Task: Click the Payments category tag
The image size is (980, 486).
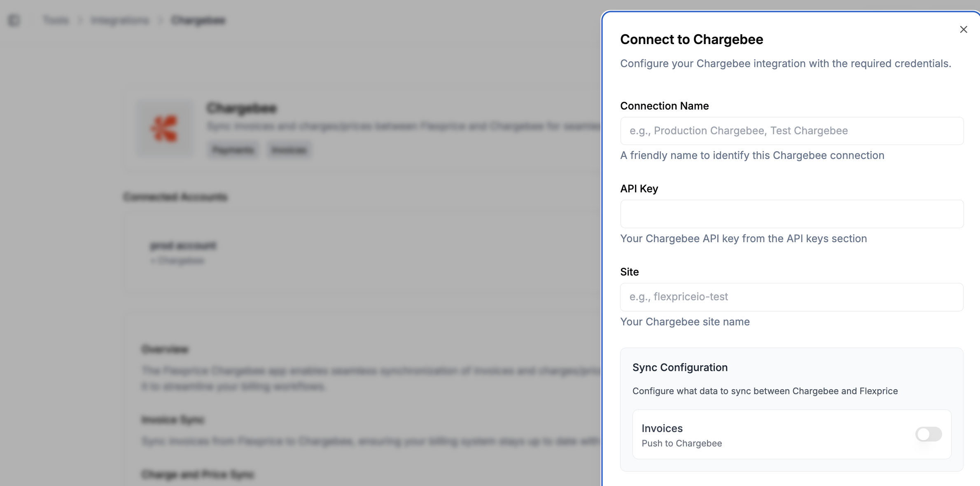Action: pos(233,150)
